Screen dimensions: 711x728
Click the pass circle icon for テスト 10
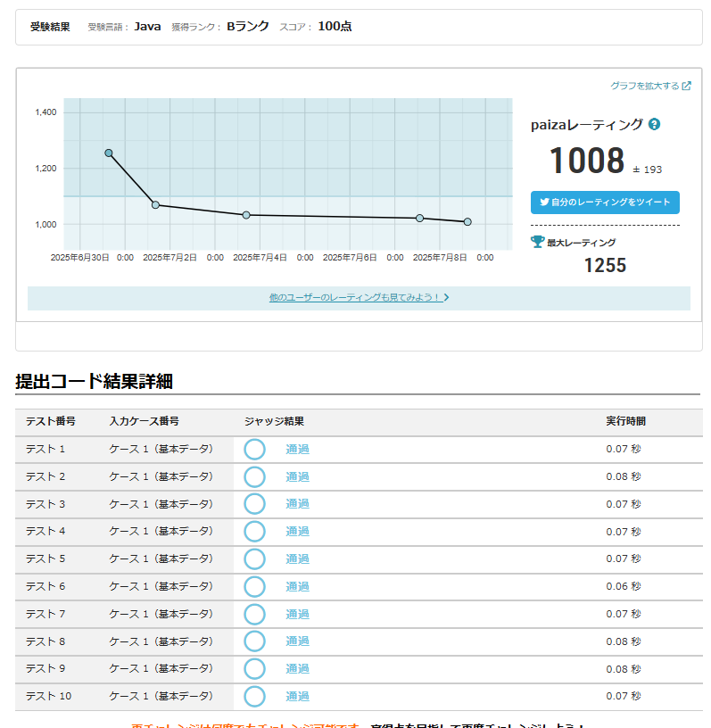click(x=255, y=696)
